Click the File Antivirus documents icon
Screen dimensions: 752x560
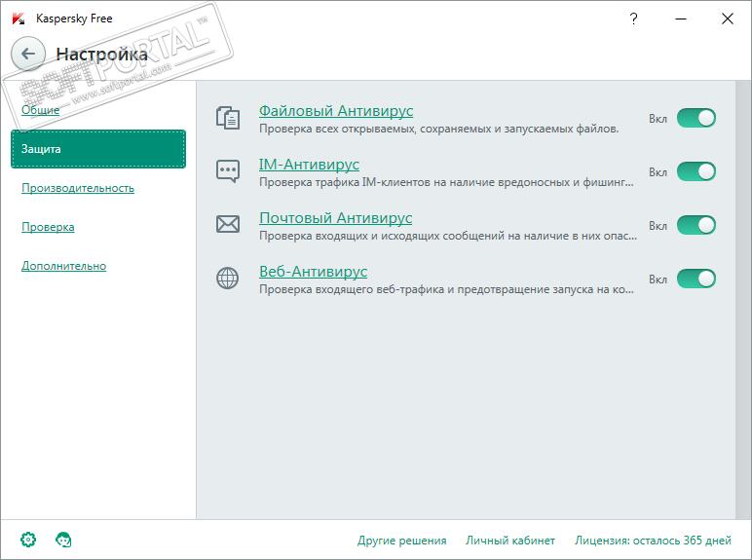click(x=228, y=118)
